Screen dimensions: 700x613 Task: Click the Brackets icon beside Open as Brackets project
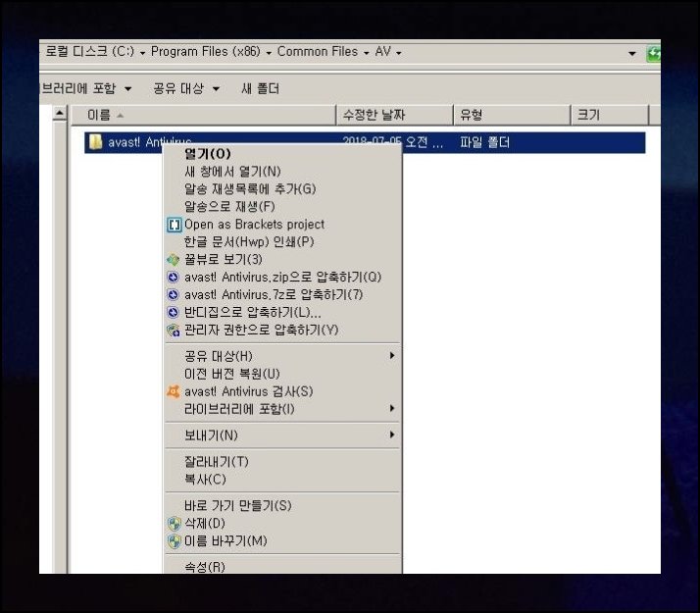tap(175, 225)
